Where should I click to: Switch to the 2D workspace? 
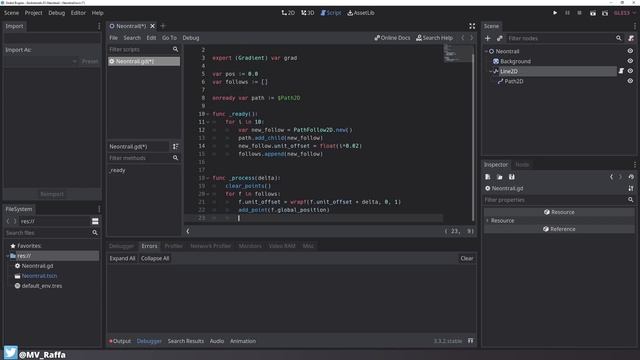[x=288, y=13]
